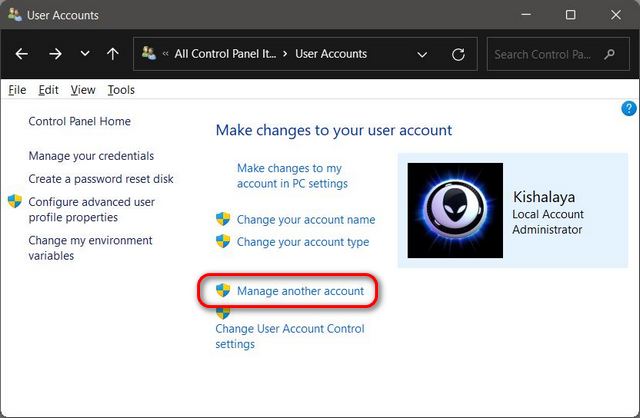640x418 pixels.
Task: Expand the breadcrumb chevron after All Control Panel Items
Action: tap(284, 54)
